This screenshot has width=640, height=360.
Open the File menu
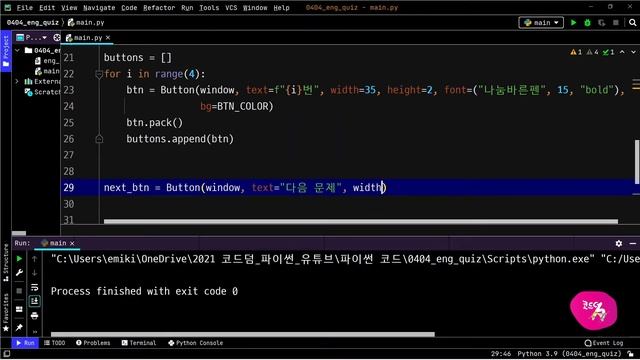point(24,8)
